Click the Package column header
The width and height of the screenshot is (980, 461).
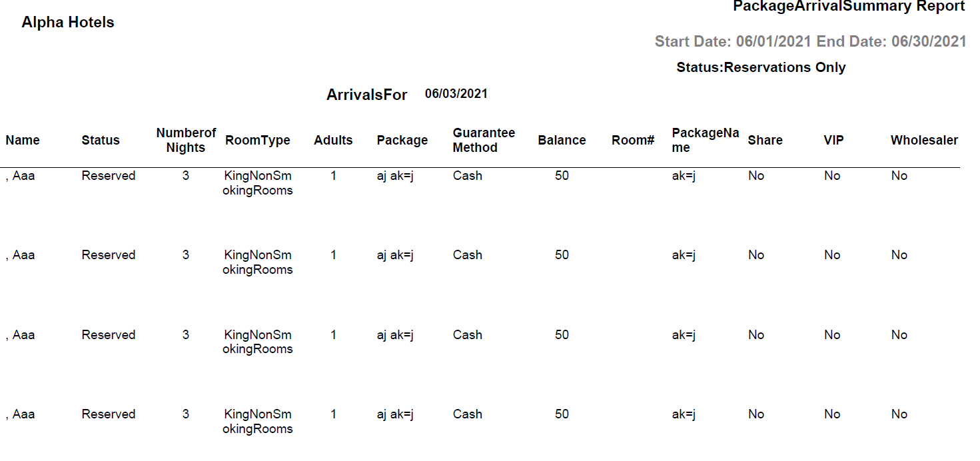[402, 141]
